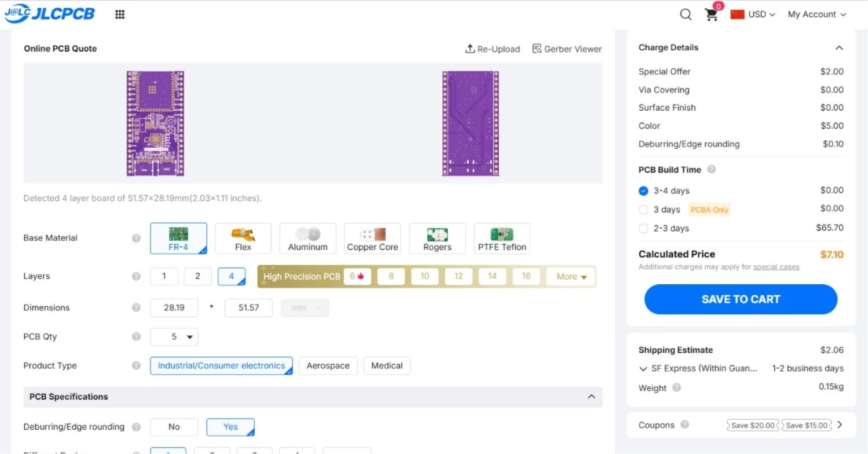868x454 pixels.
Task: Click the Save $15.00 coupon
Action: click(x=807, y=425)
